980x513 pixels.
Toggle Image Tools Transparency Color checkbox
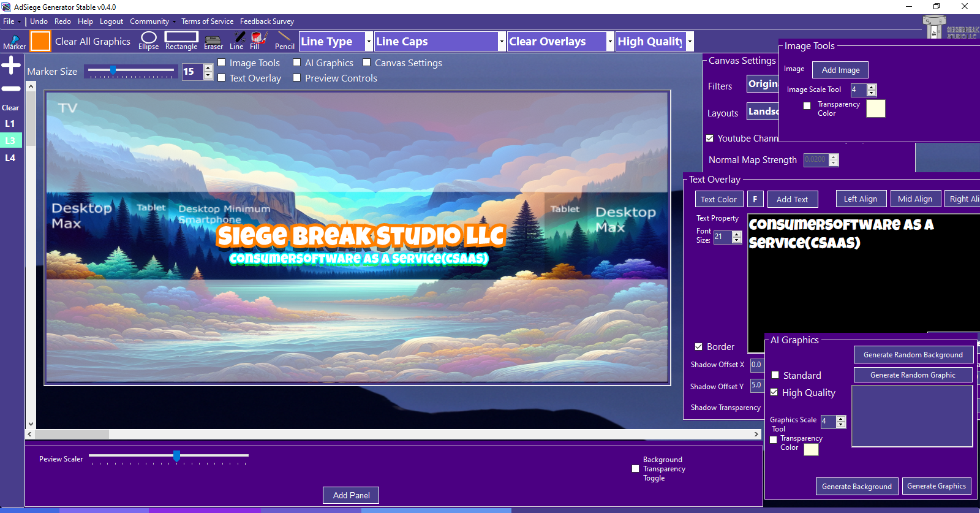(807, 106)
